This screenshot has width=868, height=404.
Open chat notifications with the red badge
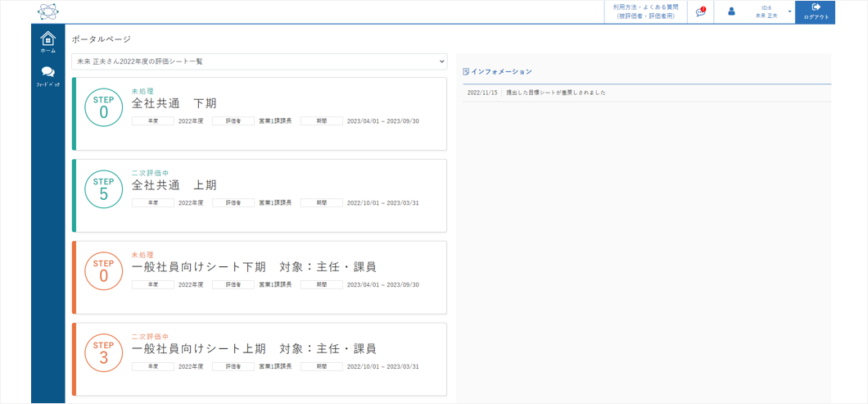coord(700,11)
